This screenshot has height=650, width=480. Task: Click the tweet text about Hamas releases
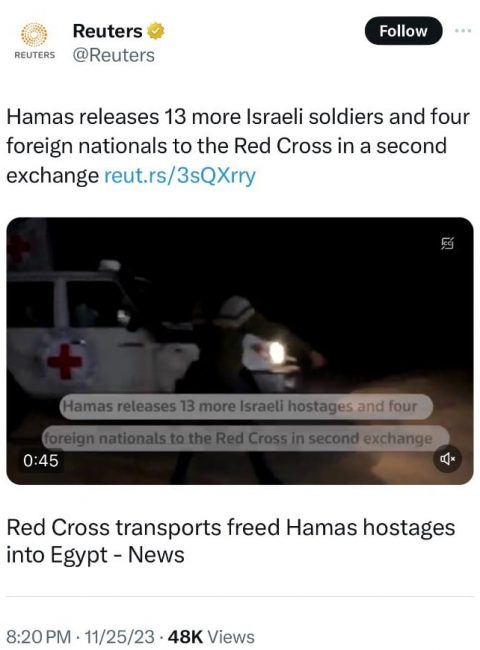click(238, 146)
